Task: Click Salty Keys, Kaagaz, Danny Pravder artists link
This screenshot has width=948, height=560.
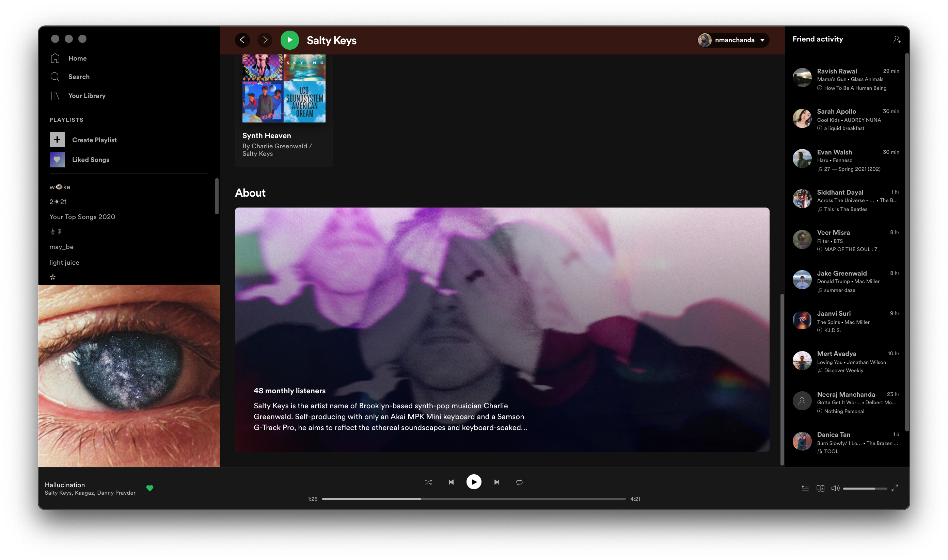Action: click(x=90, y=493)
